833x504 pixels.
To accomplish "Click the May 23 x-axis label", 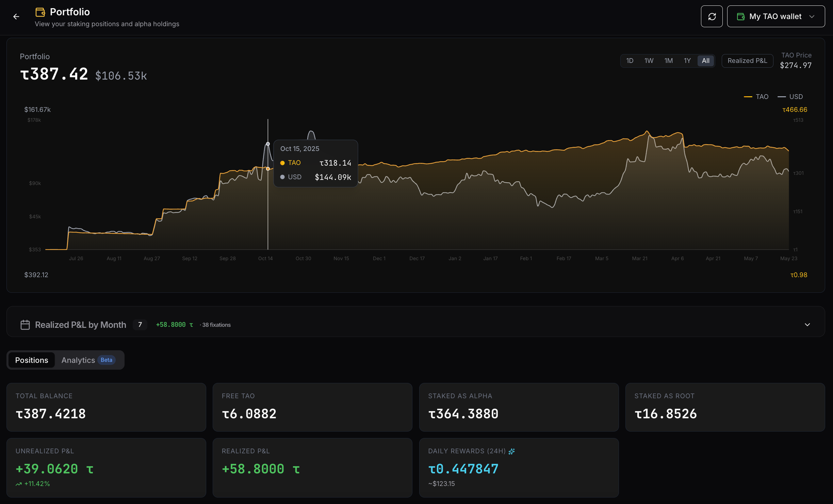I will (x=789, y=258).
